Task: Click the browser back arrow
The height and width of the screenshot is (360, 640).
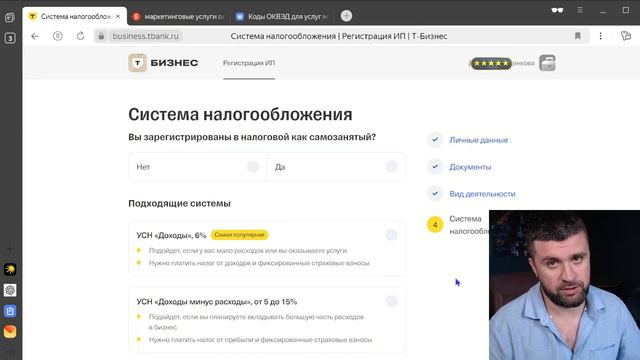Action: (x=35, y=36)
